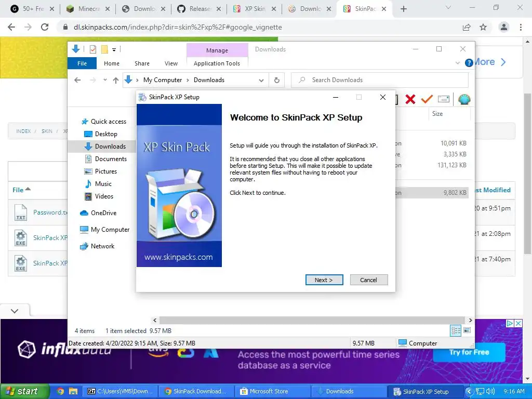Select the Manage contextual tab
Viewport: 532px width, 399px height.
(x=217, y=50)
